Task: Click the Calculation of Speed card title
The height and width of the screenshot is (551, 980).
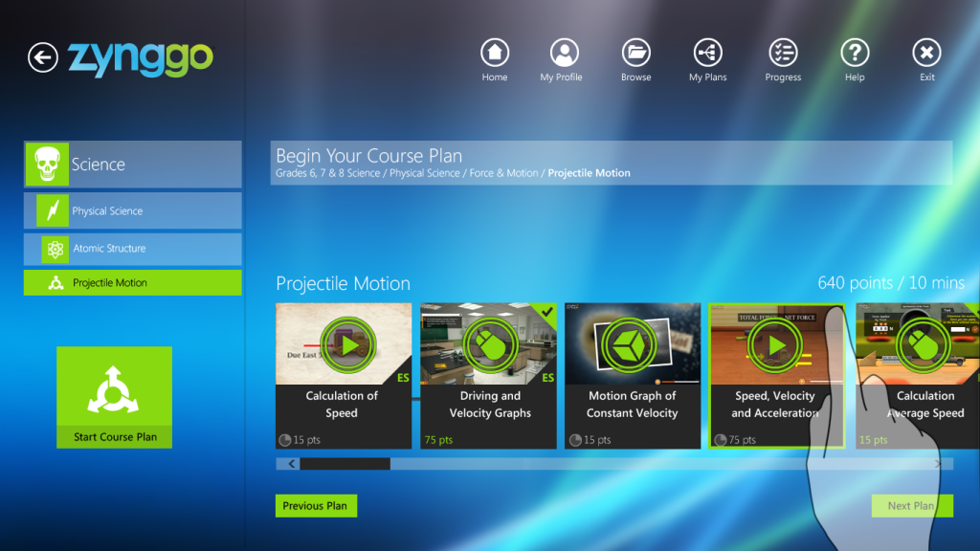Action: 342,405
